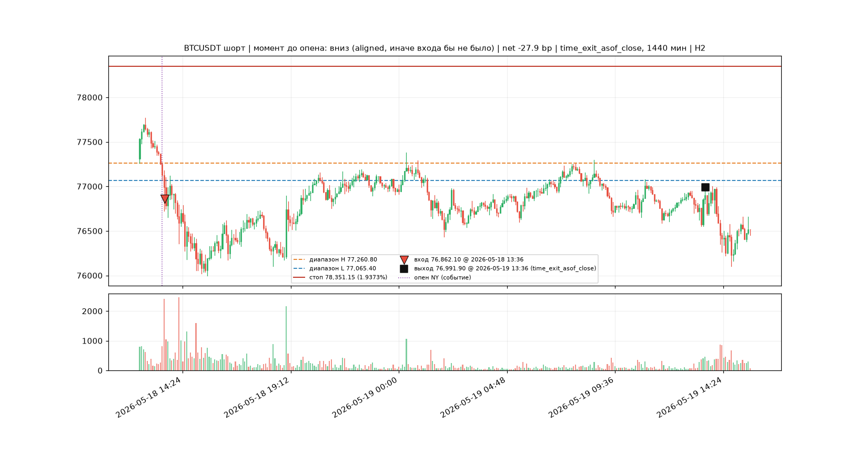
Task: Select the legend label 'стоп 78,351.15 (1.9373%)'
Action: coord(348,277)
